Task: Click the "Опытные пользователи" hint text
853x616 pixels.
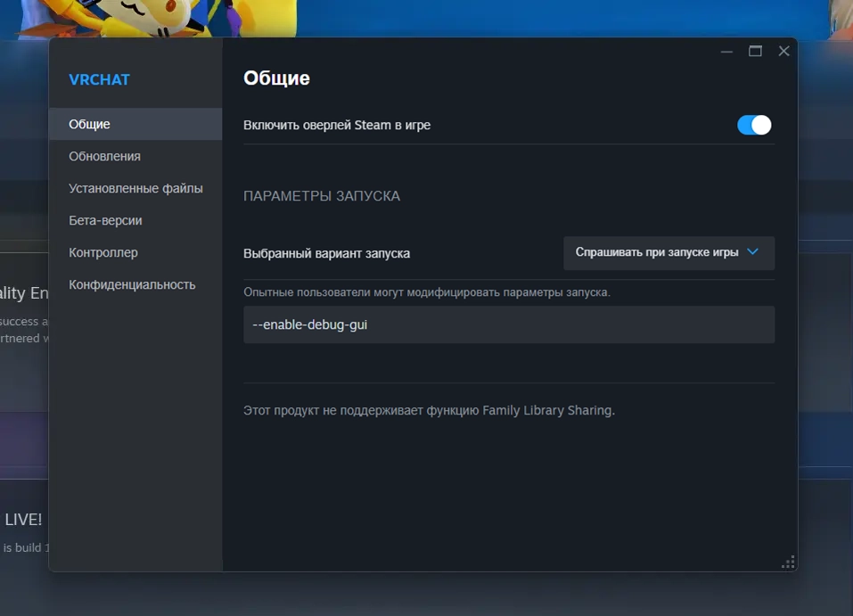Action: [x=427, y=292]
